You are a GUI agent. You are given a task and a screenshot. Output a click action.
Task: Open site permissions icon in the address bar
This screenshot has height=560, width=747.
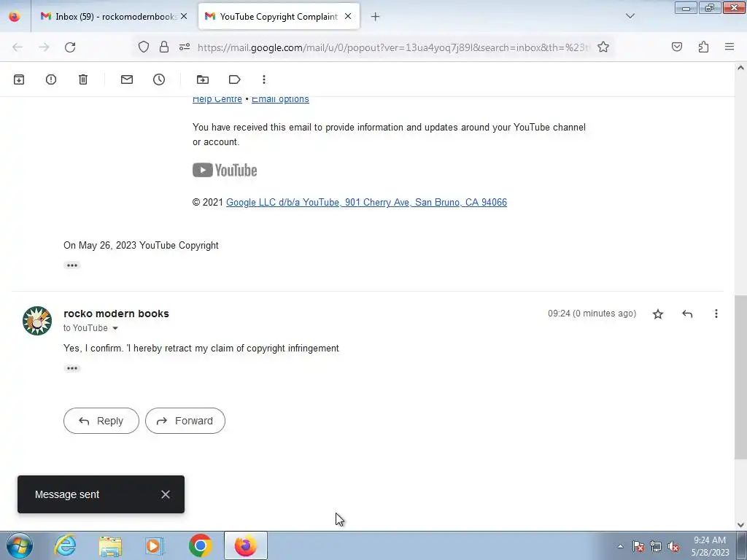185,47
